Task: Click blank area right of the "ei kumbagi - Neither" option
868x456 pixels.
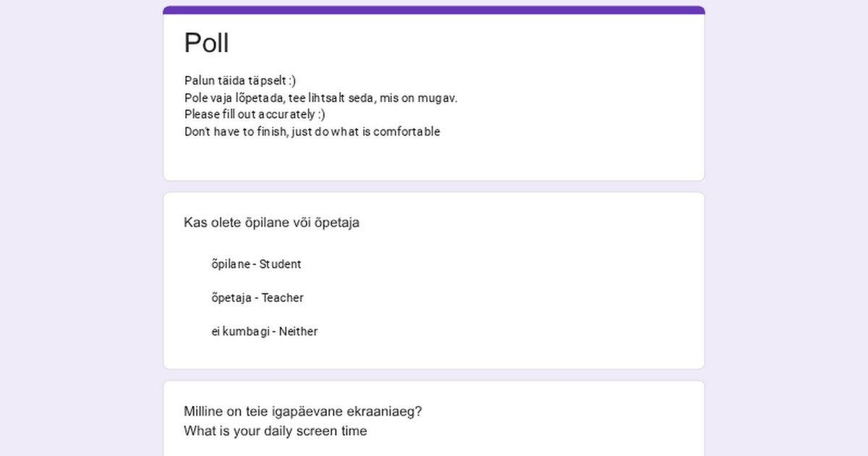Action: (506, 332)
